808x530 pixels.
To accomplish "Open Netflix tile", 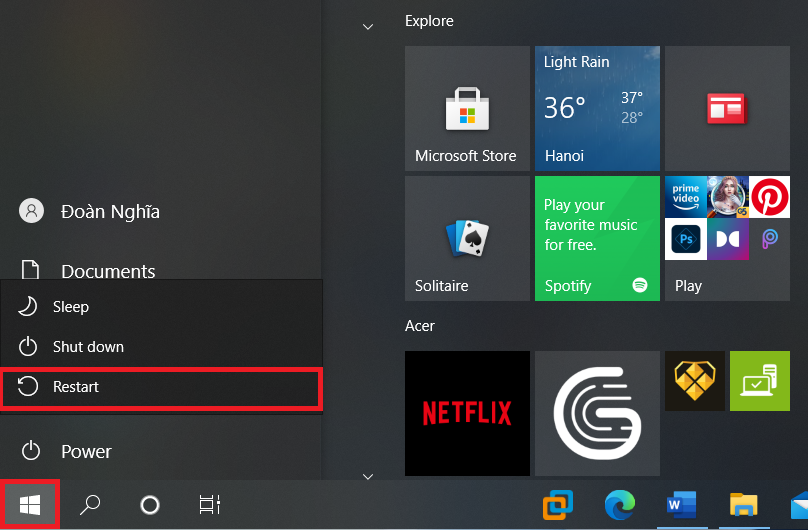I will [x=467, y=413].
